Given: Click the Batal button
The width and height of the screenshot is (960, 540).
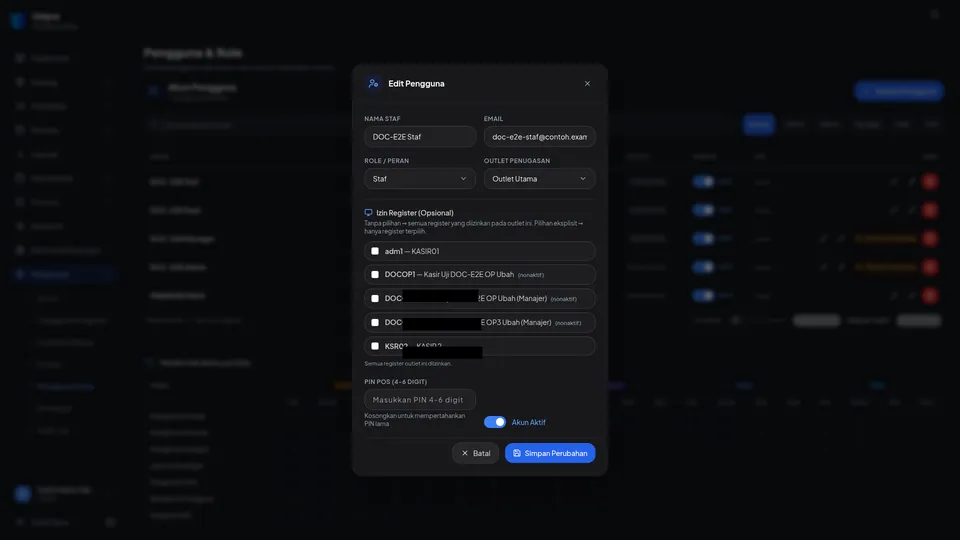Looking at the screenshot, I should point(476,453).
